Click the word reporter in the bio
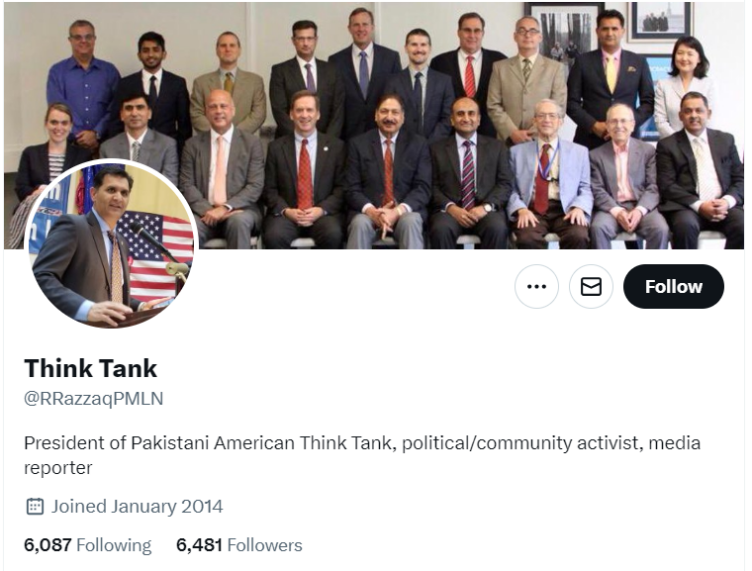 click(x=58, y=468)
